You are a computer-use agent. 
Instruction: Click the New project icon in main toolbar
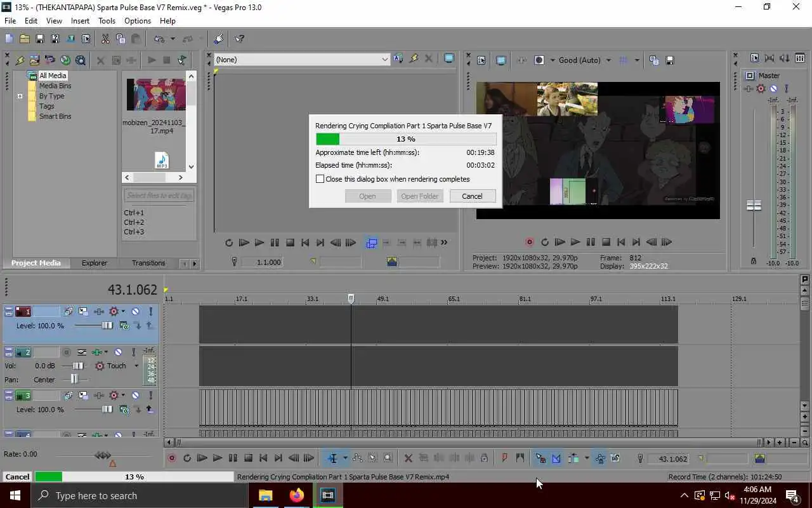point(9,39)
